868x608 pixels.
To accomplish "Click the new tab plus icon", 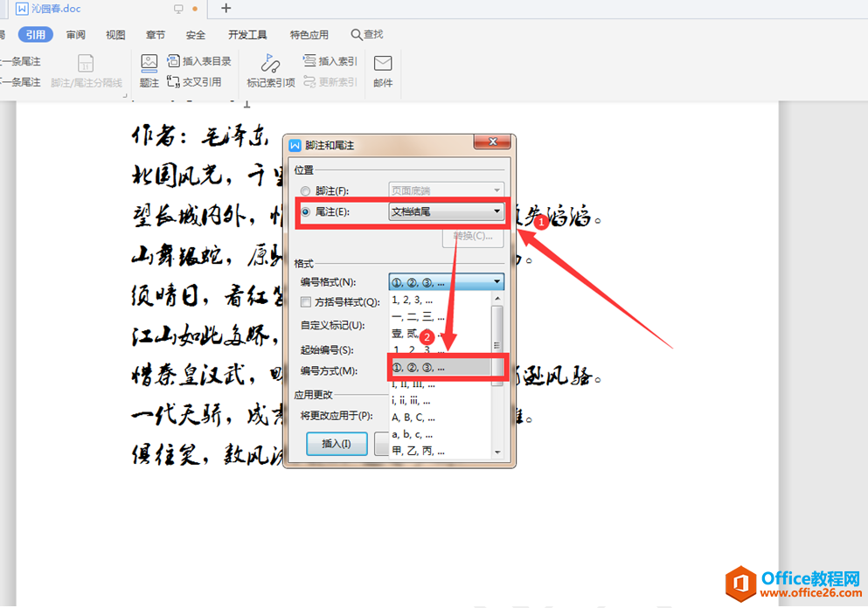I will tap(226, 8).
